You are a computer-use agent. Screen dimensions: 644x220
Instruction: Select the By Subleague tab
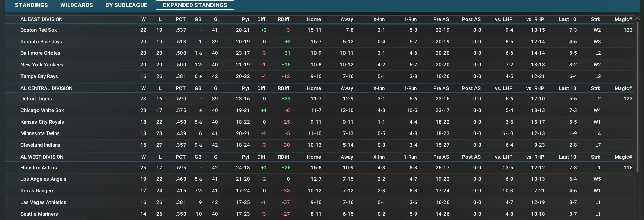pos(126,5)
